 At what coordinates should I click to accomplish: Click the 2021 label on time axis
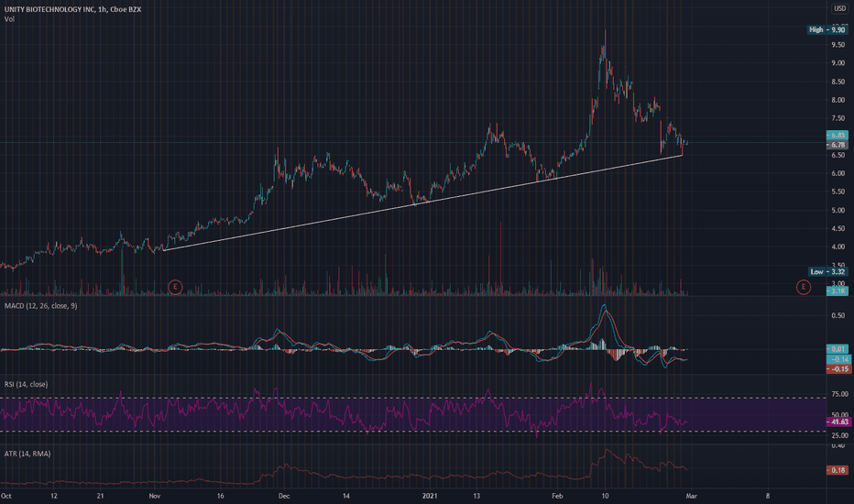[x=430, y=496]
